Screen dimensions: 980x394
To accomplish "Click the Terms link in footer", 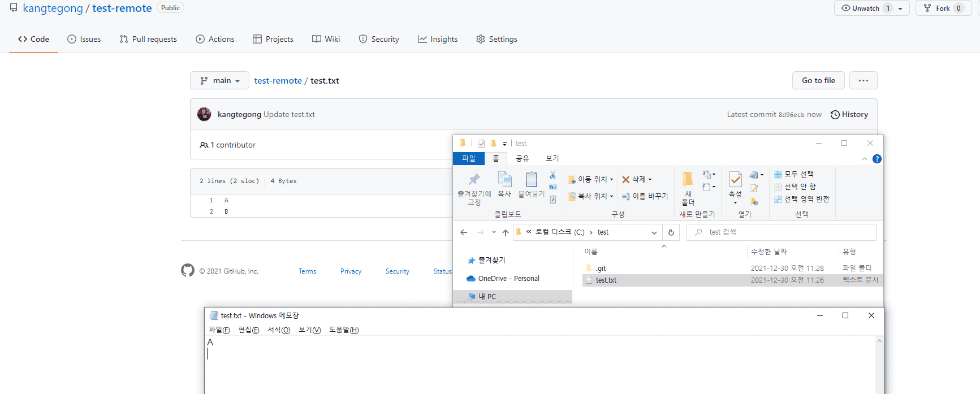I will (308, 271).
